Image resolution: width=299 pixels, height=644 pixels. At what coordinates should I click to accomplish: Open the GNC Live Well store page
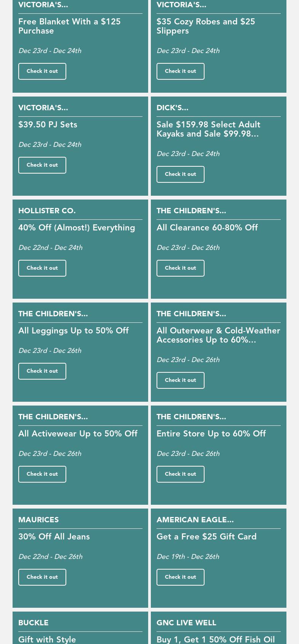pyautogui.click(x=186, y=623)
